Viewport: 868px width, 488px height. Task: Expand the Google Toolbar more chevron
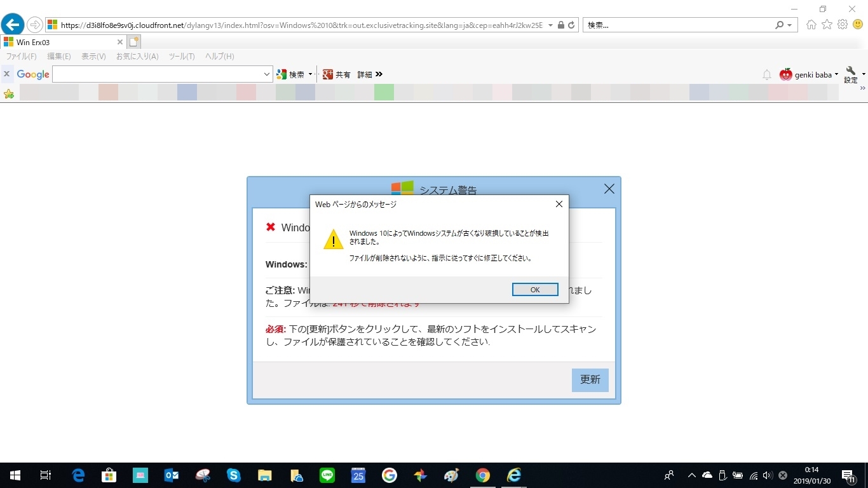379,74
